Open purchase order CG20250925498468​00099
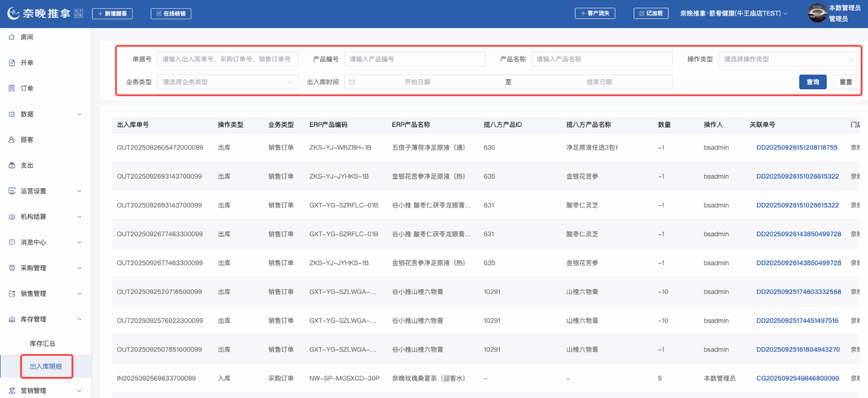868x398 pixels. coord(797,378)
